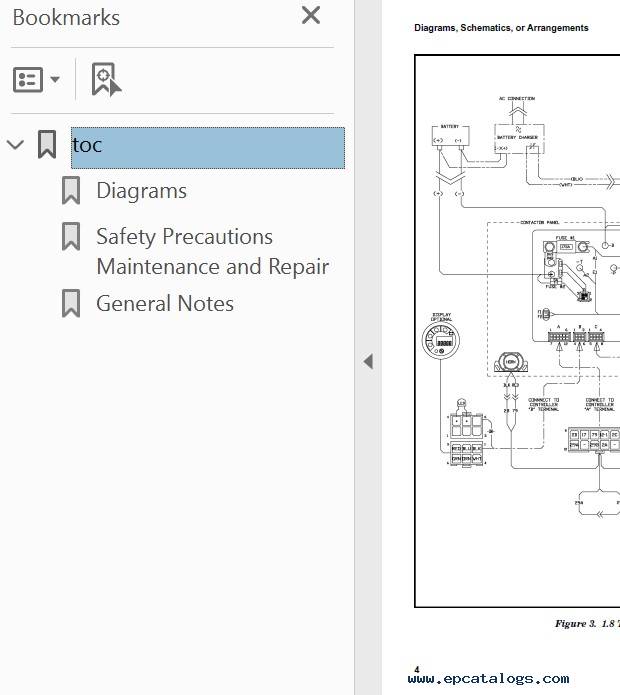Open the options dropdown arrow beside list icon
Viewport: 620px width, 695px height.
55,80
